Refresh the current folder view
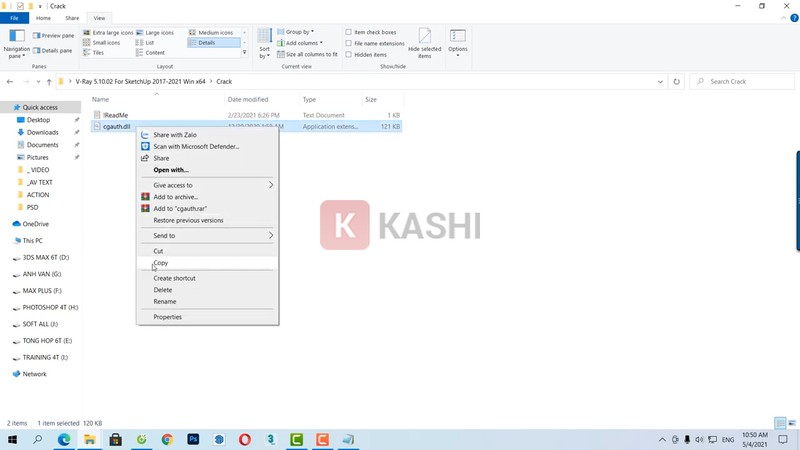The image size is (800, 450). coord(677,81)
